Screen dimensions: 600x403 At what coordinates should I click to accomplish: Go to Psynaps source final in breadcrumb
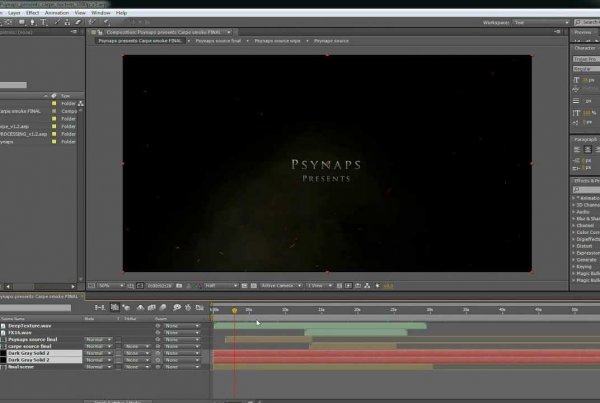[218, 41]
